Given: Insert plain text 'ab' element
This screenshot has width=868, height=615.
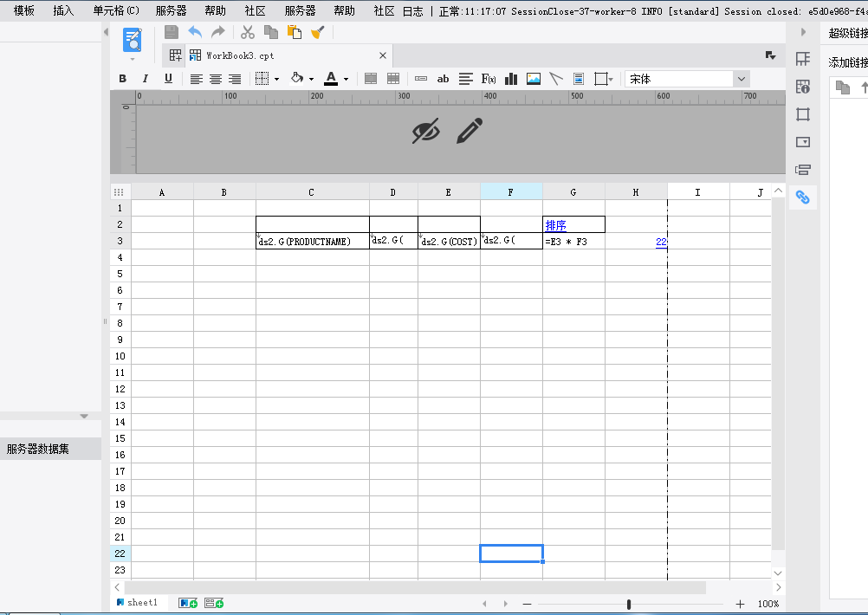Looking at the screenshot, I should tap(443, 79).
